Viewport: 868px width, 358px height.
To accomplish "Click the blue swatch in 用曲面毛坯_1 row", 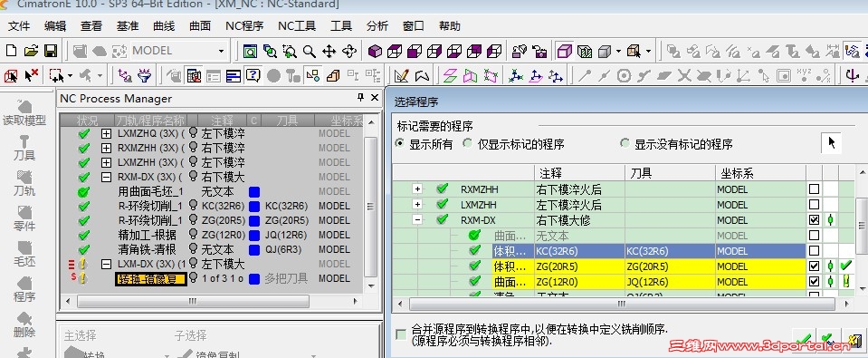I will pos(254,192).
